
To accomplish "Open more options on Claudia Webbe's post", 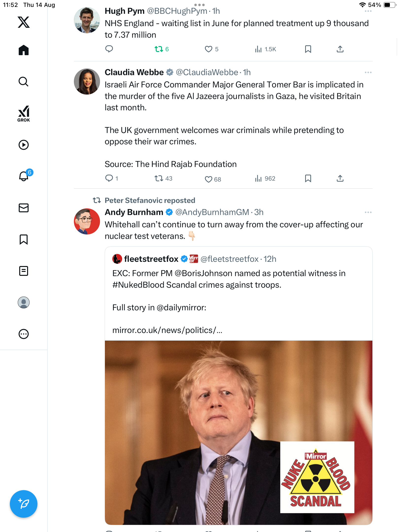I will click(368, 72).
